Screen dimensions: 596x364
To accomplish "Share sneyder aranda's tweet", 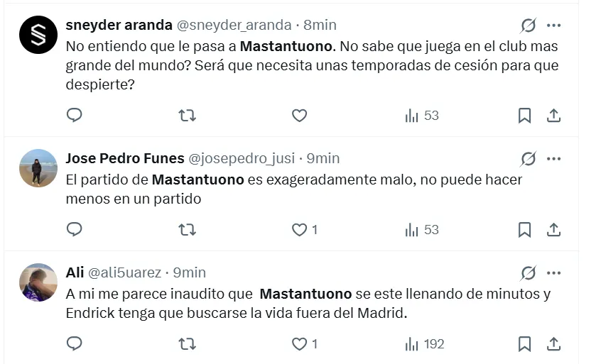I will 554,115.
